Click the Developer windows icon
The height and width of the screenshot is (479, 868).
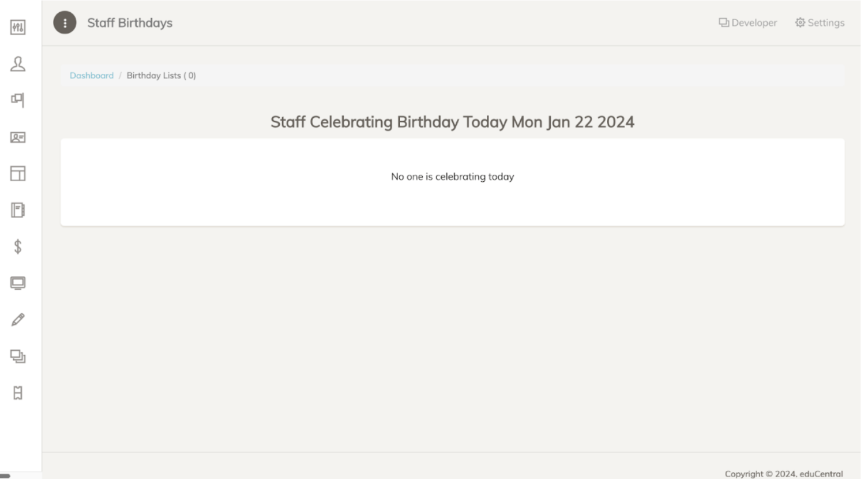pos(724,23)
